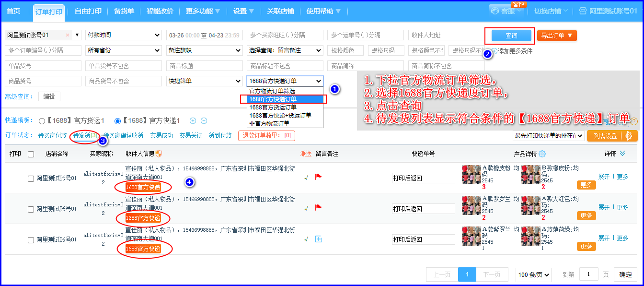Open the 切换店铺 shop switcher
The width and height of the screenshot is (644, 286).
point(551,11)
